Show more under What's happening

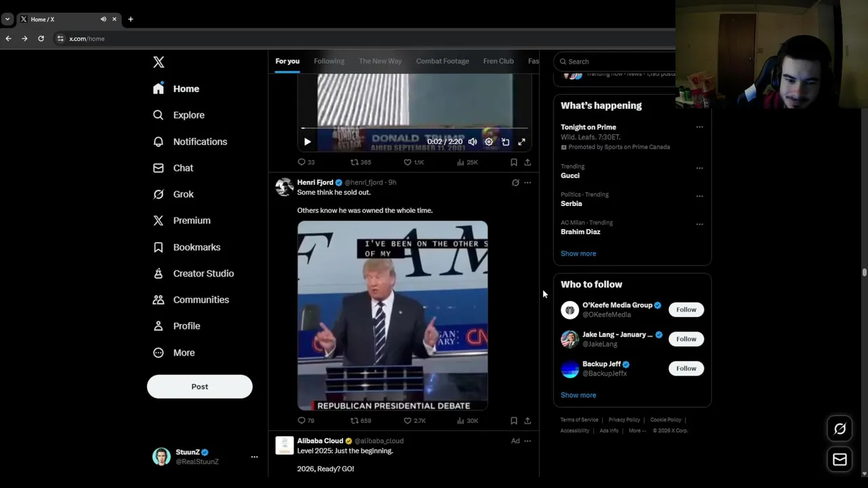[x=578, y=253]
